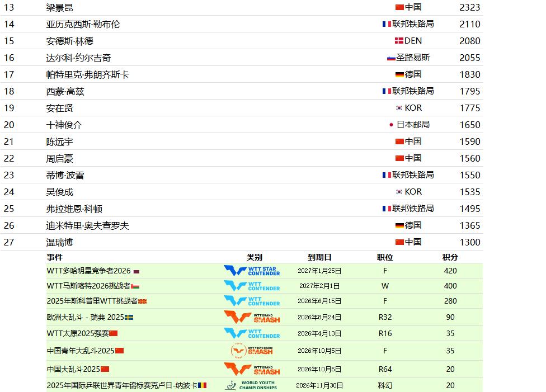
Task: Collapse details for player 温瑞博
Action: tap(59, 242)
